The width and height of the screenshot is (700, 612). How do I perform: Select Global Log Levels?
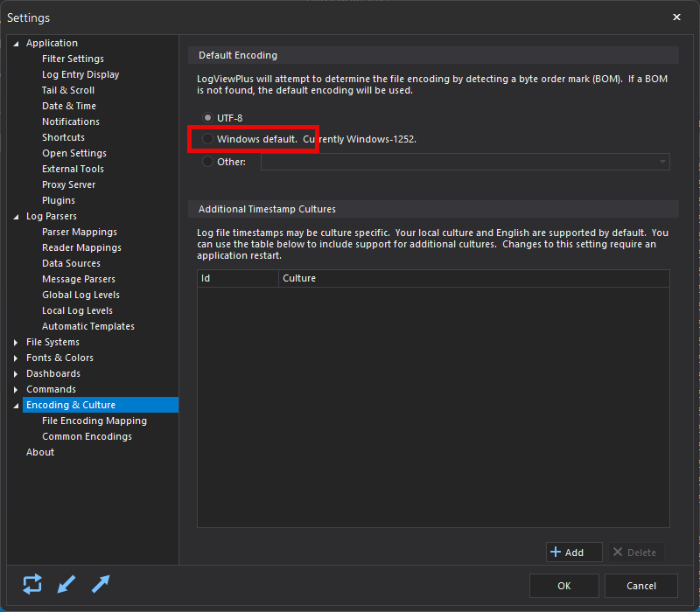click(80, 295)
